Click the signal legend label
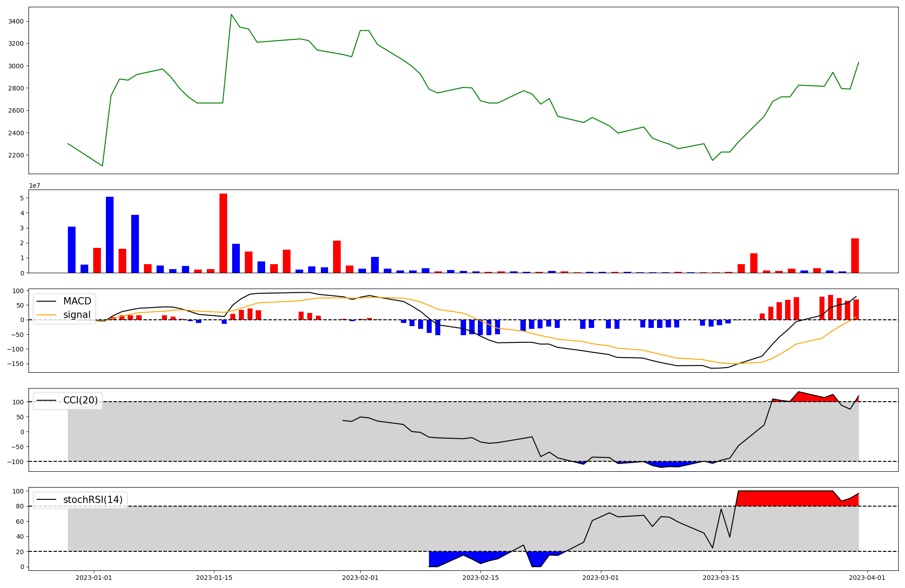The width and height of the screenshot is (905, 588). click(x=77, y=315)
